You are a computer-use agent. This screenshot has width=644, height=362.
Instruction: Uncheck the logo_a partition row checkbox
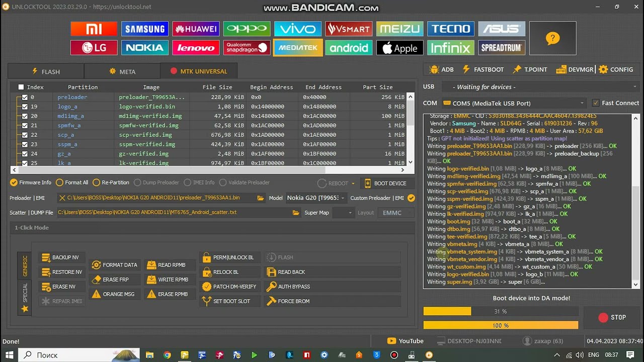[x=25, y=107]
